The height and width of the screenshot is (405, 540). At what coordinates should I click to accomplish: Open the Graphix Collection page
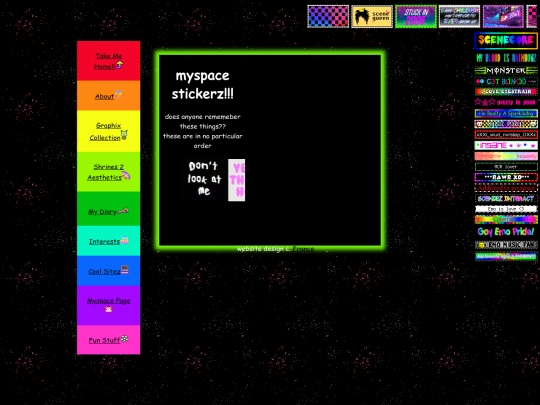coord(108,131)
